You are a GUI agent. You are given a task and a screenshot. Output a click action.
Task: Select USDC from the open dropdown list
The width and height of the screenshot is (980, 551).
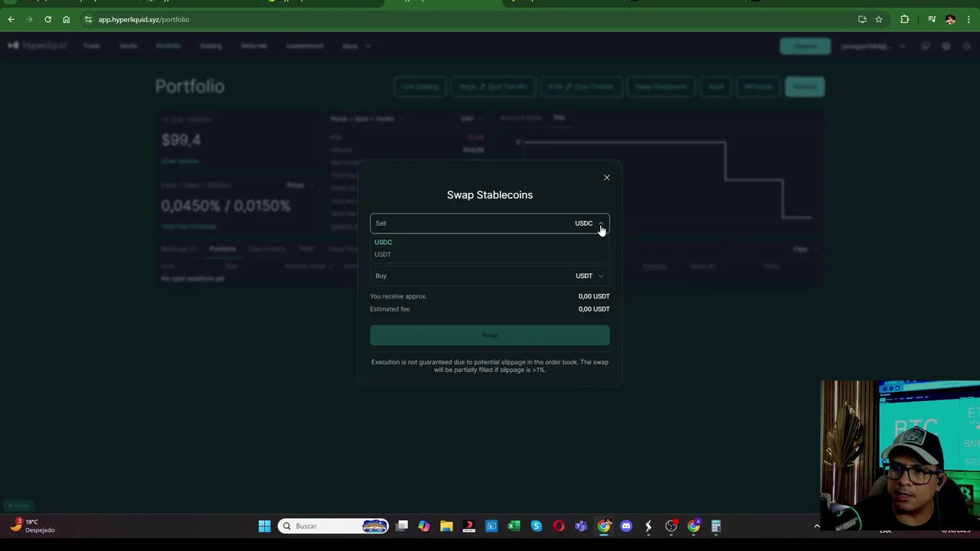point(383,242)
